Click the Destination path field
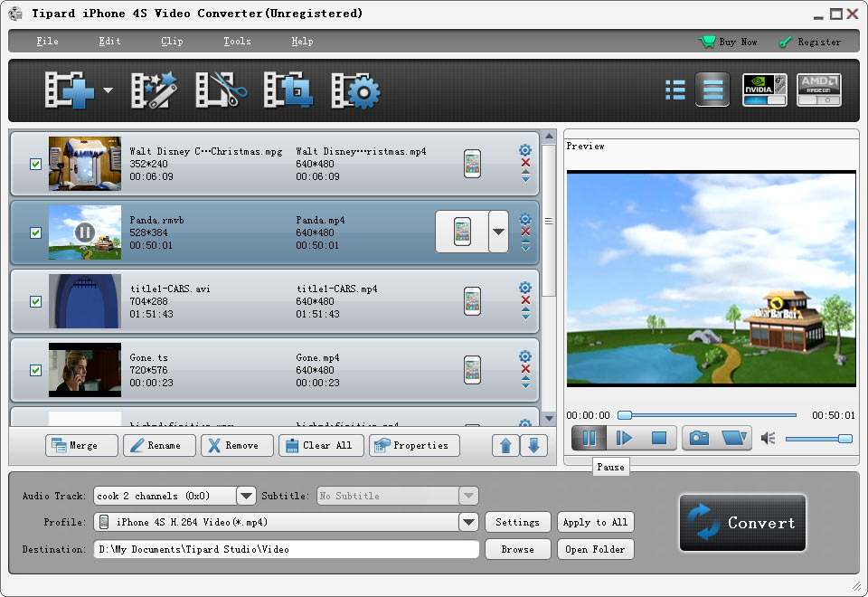The width and height of the screenshot is (868, 597). click(287, 549)
